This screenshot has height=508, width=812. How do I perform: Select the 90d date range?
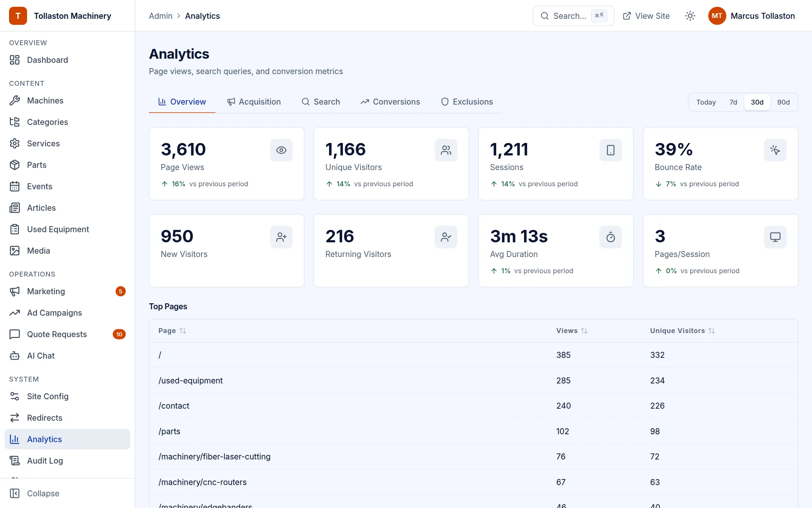pyautogui.click(x=783, y=102)
